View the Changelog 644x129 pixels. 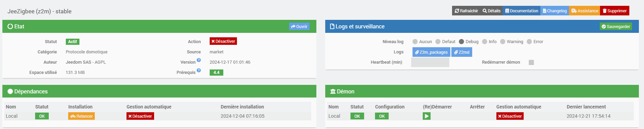[x=555, y=11]
